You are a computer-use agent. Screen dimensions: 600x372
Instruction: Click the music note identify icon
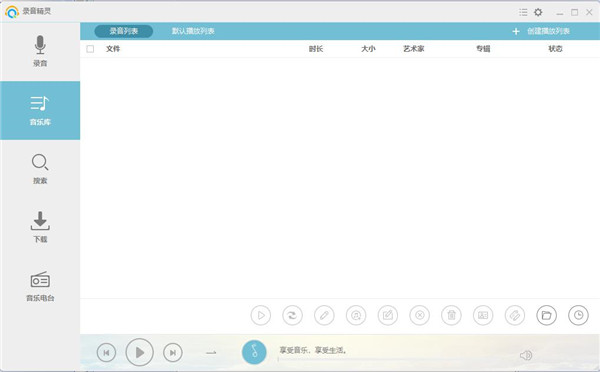pyautogui.click(x=356, y=315)
